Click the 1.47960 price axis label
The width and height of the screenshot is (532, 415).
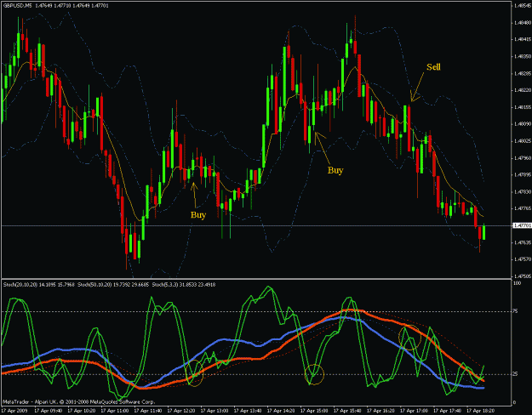tap(523, 158)
